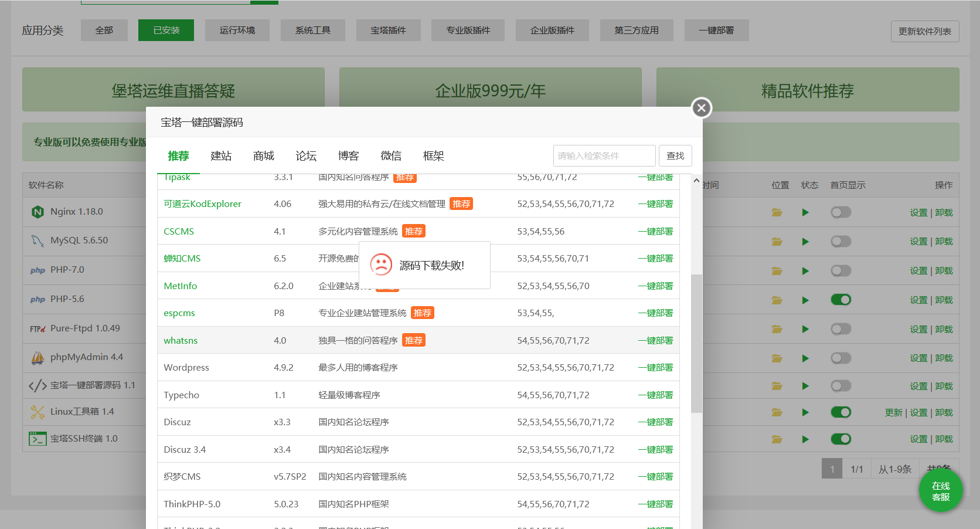
Task: Click the MySQL dolphin icon
Action: point(38,240)
